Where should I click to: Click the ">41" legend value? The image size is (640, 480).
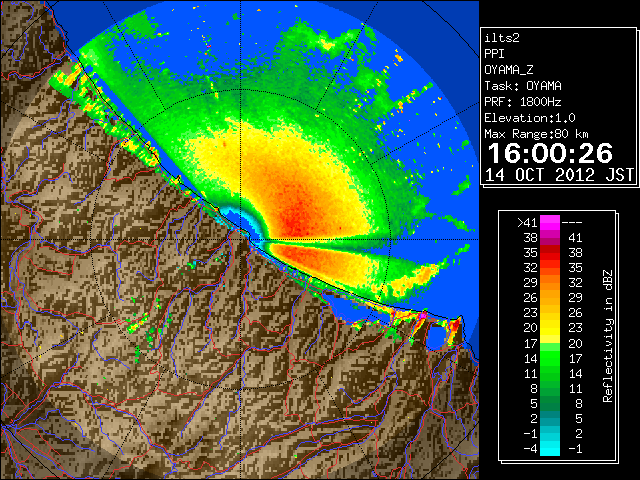[x=527, y=223]
